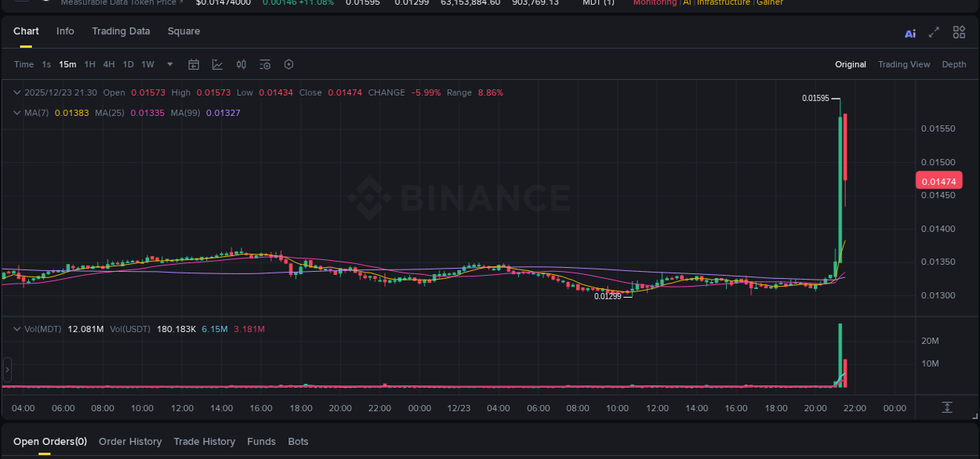Select the technical indicators icon
Image resolution: width=980 pixels, height=459 pixels.
click(217, 64)
